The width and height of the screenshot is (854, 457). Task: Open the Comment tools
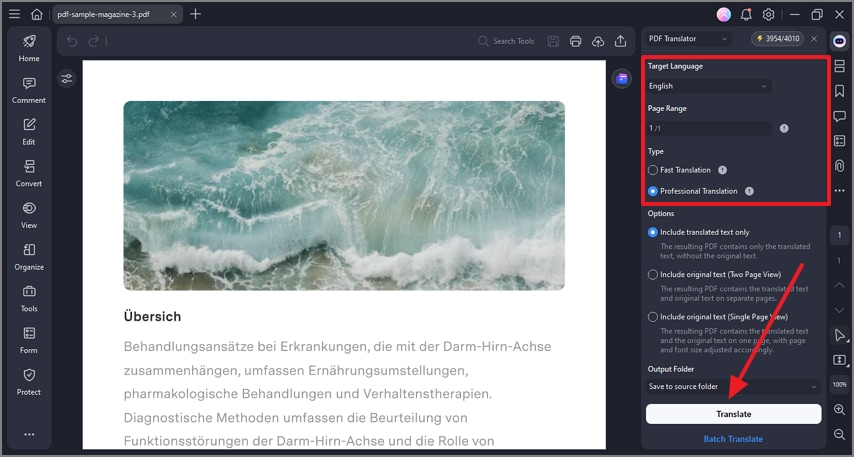(29, 90)
